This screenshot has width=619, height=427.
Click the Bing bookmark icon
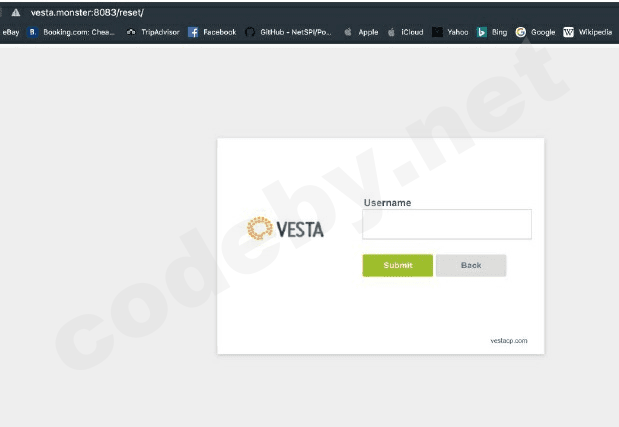(x=481, y=32)
